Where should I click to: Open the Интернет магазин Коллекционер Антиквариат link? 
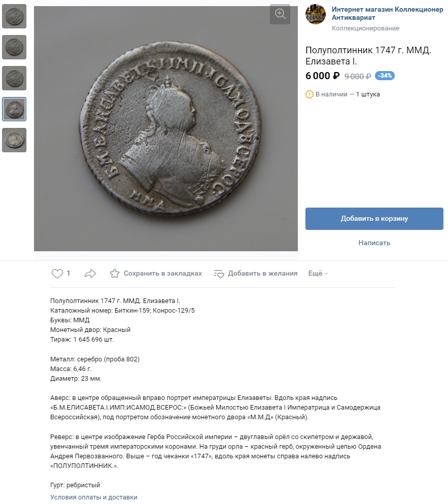point(387,13)
